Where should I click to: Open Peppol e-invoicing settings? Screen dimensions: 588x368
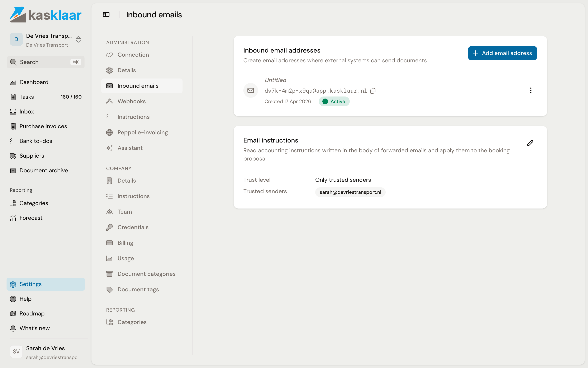(142, 132)
